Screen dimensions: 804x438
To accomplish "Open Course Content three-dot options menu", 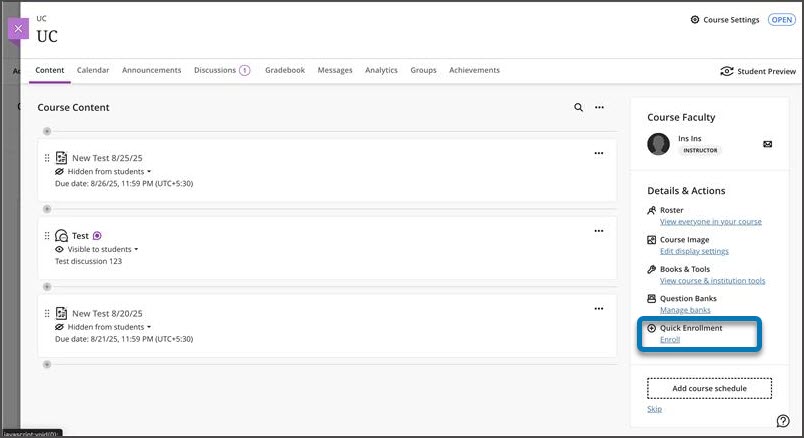I will (599, 107).
